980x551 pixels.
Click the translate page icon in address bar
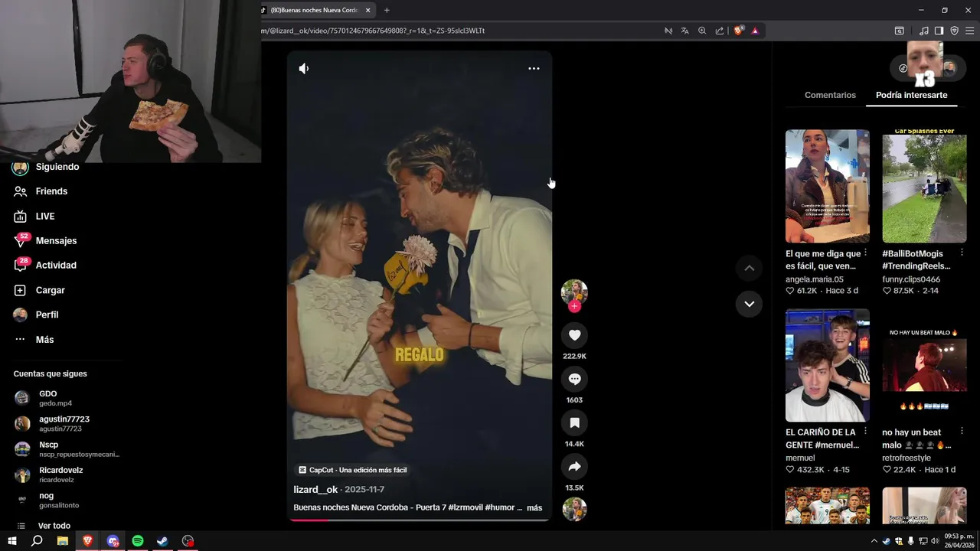[684, 31]
